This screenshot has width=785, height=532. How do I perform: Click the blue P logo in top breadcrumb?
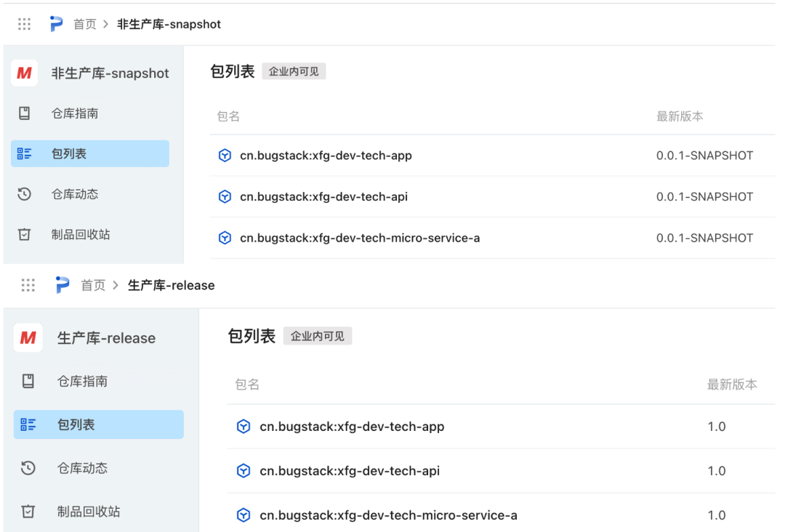(56, 23)
